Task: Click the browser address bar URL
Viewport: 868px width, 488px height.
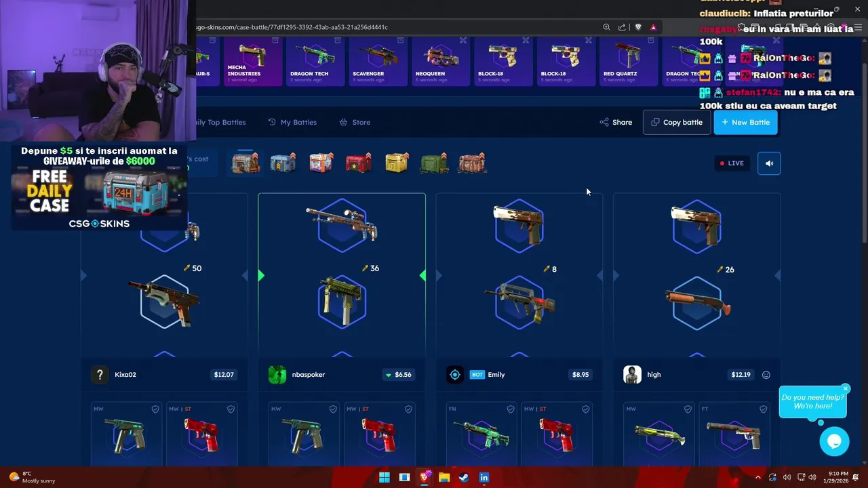Action: point(292,27)
